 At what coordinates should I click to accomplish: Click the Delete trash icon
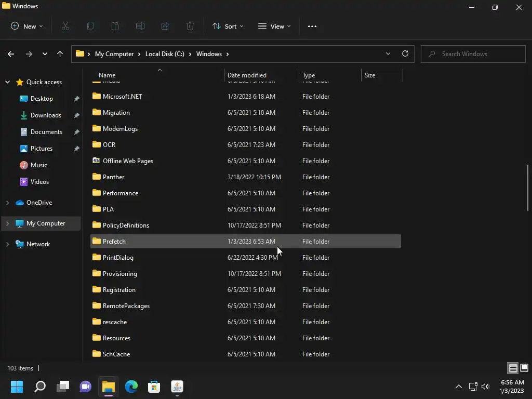[190, 26]
